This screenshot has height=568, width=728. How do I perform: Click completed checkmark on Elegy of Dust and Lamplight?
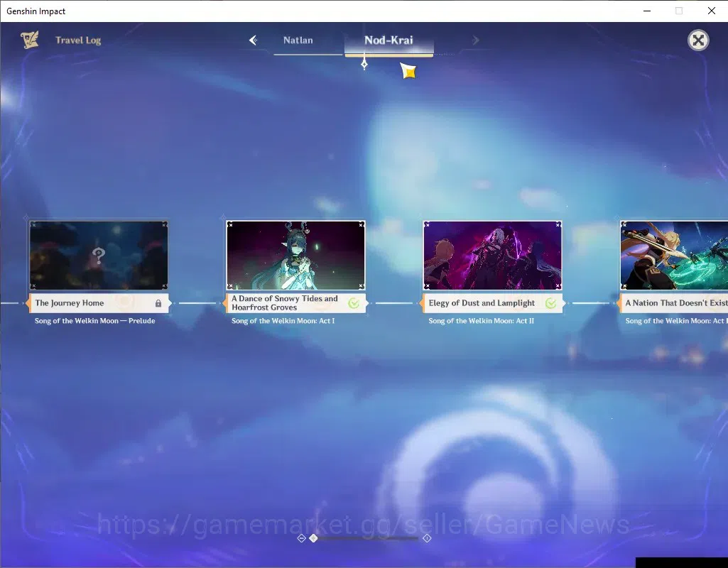click(550, 303)
